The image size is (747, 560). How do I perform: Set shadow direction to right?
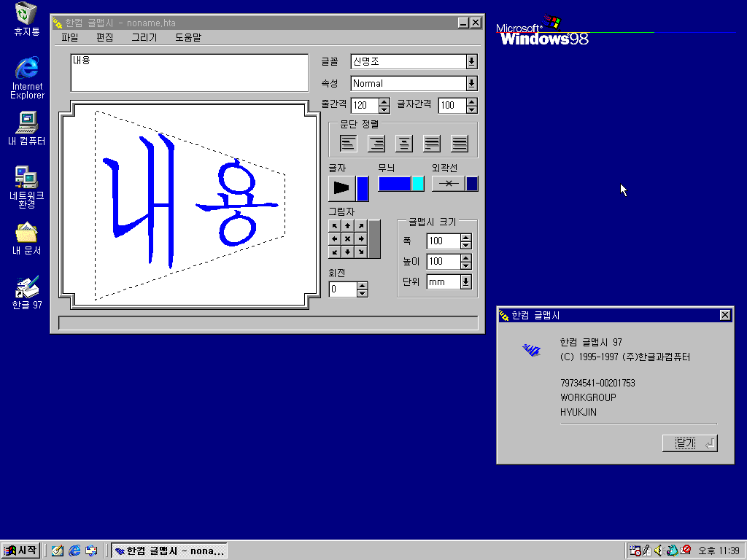(x=361, y=239)
